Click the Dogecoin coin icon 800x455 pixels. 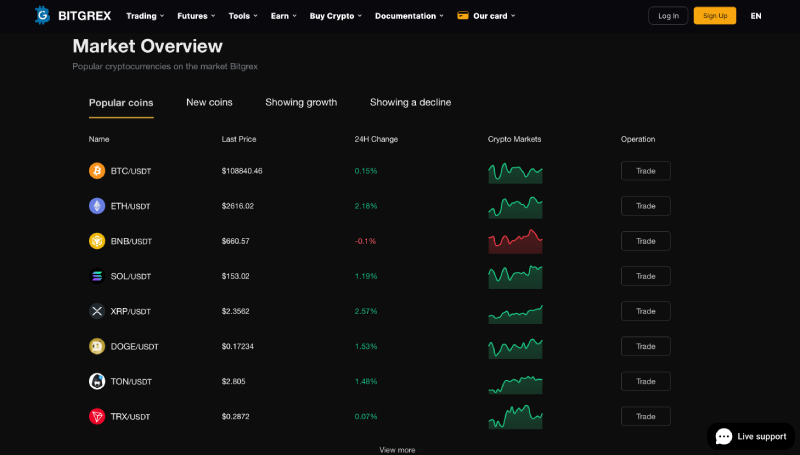click(97, 346)
